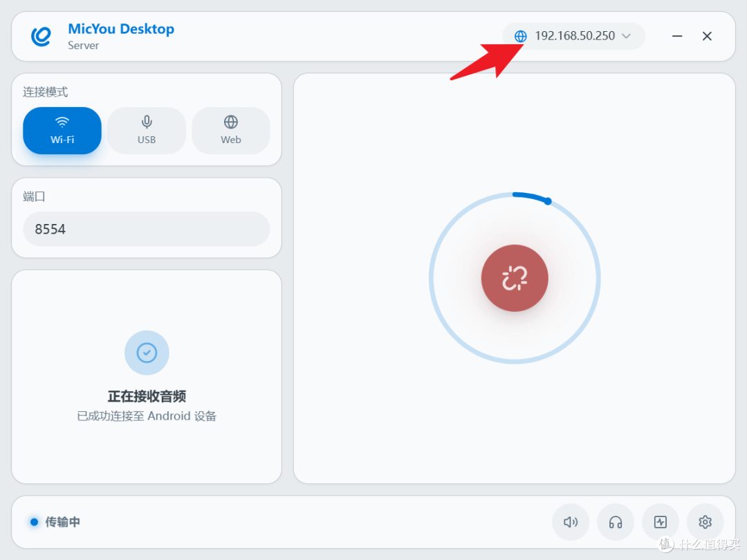Image resolution: width=747 pixels, height=560 pixels.
Task: Choose Web connection mode
Action: tap(231, 131)
